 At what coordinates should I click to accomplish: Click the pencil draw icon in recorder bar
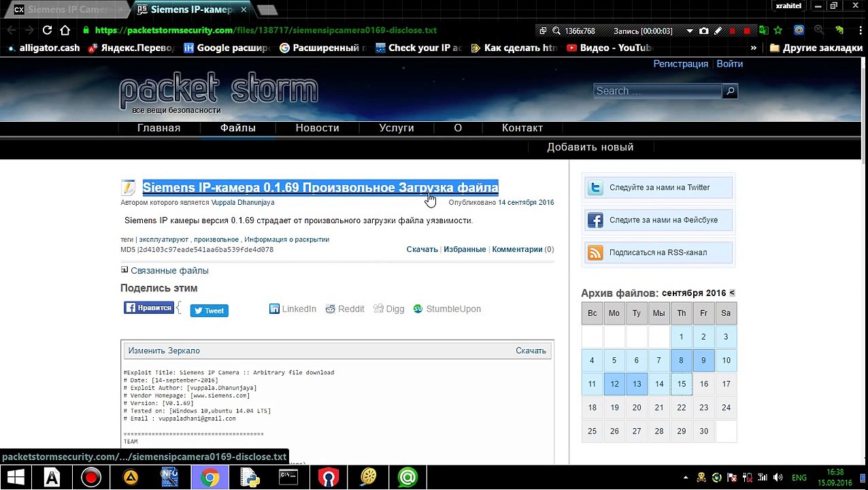click(718, 31)
